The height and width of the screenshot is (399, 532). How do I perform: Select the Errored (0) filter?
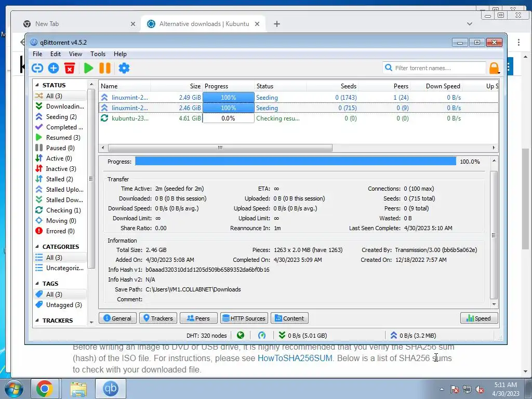[x=60, y=231]
